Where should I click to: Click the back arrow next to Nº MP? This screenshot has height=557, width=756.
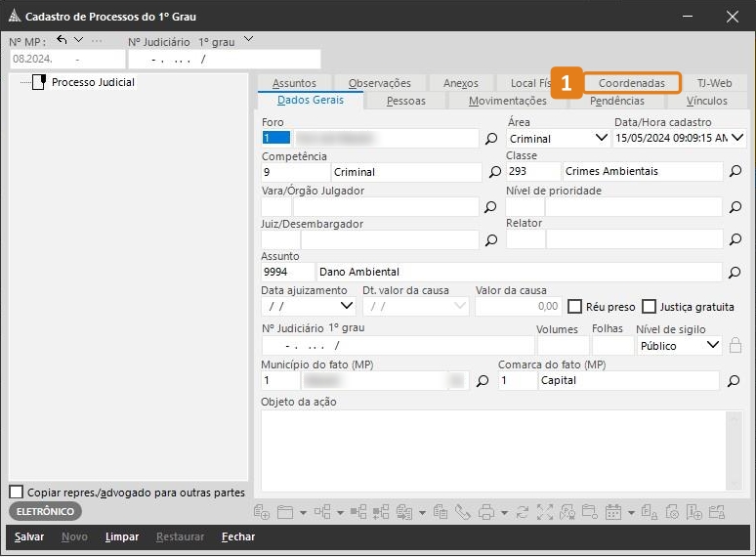click(62, 39)
